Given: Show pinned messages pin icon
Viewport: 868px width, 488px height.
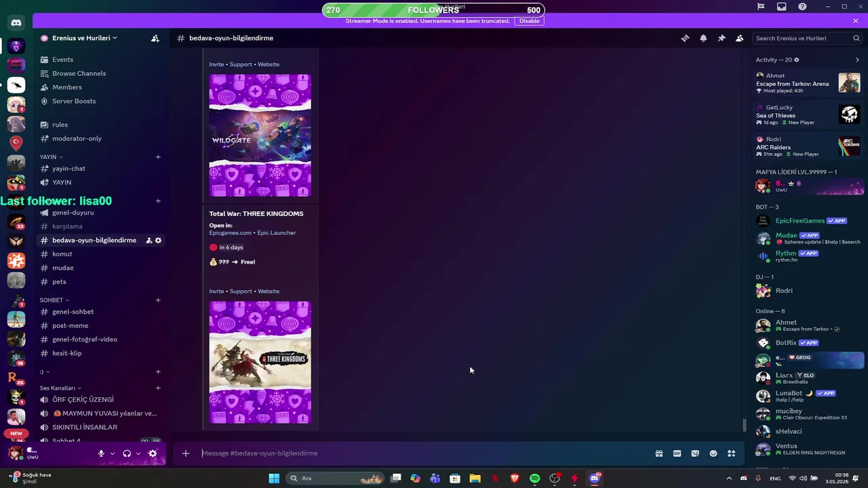Looking at the screenshot, I should coord(722,38).
